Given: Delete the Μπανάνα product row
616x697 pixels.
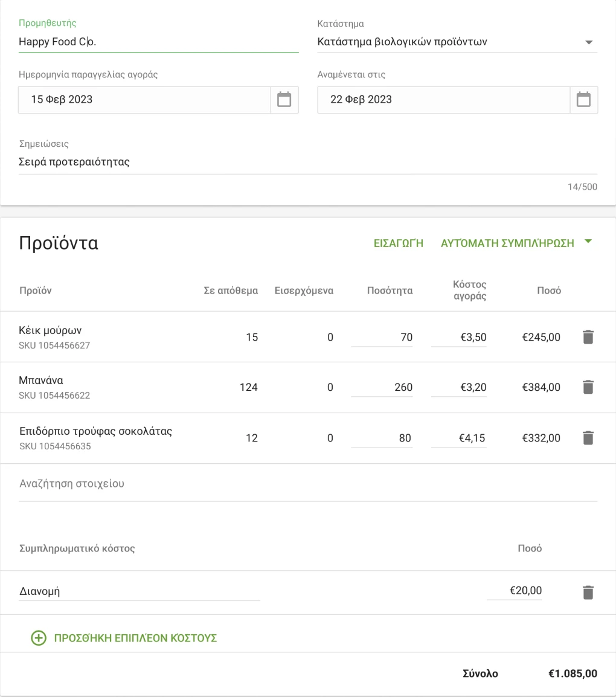Looking at the screenshot, I should tap(588, 387).
